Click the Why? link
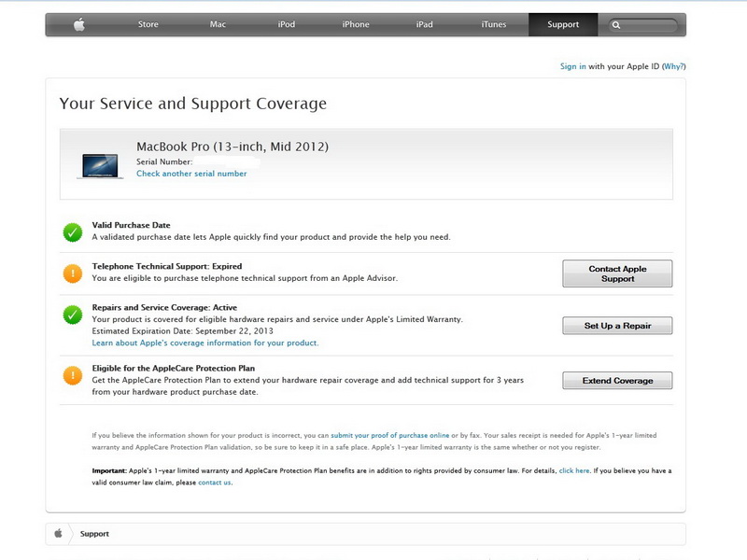The width and height of the screenshot is (747, 560). (674, 66)
